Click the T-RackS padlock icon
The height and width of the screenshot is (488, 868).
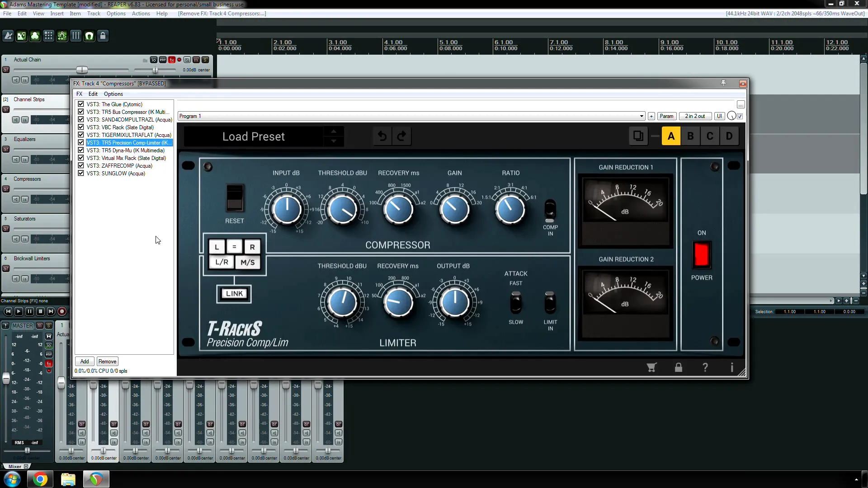679,367
